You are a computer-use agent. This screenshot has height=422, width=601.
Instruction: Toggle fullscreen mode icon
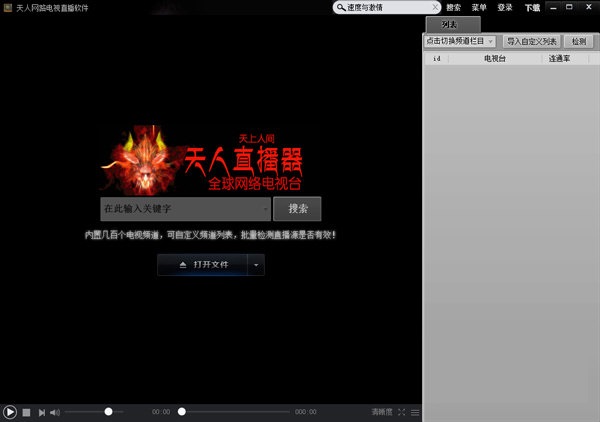tap(401, 412)
